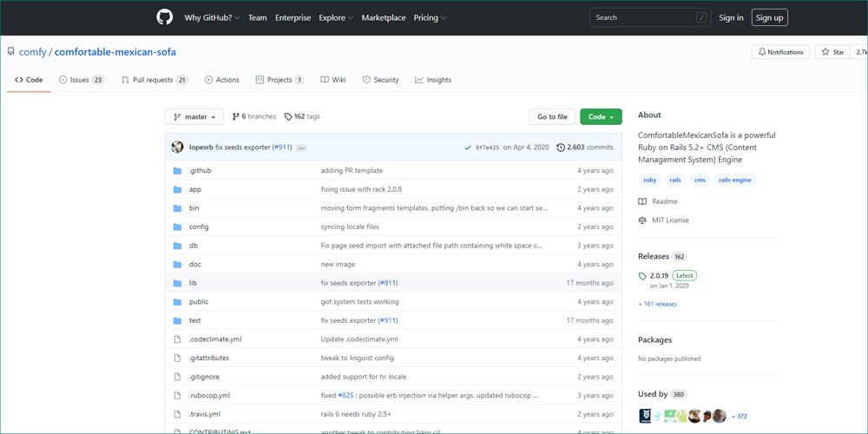Click the branches fork icon
The height and width of the screenshot is (434, 868).
pyautogui.click(x=236, y=117)
